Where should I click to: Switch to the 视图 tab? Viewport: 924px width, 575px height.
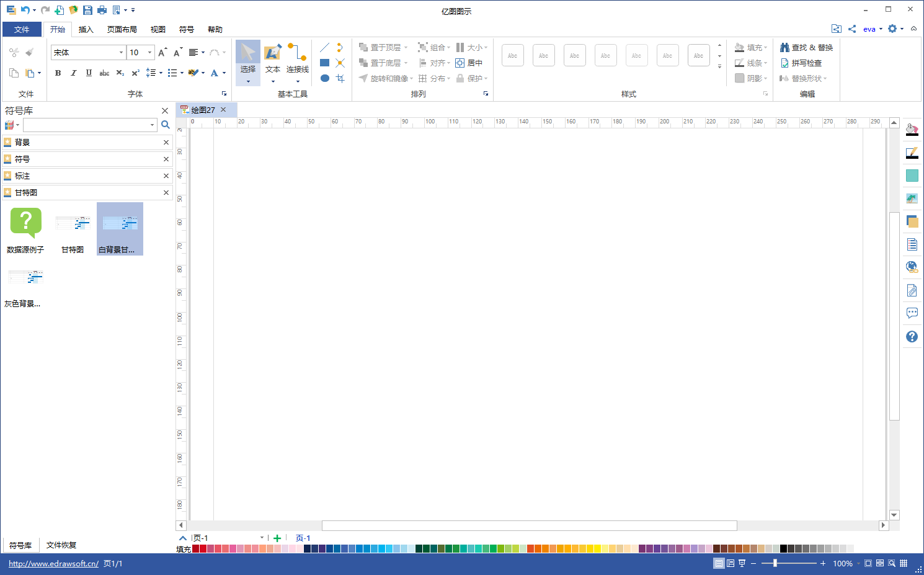tap(158, 29)
